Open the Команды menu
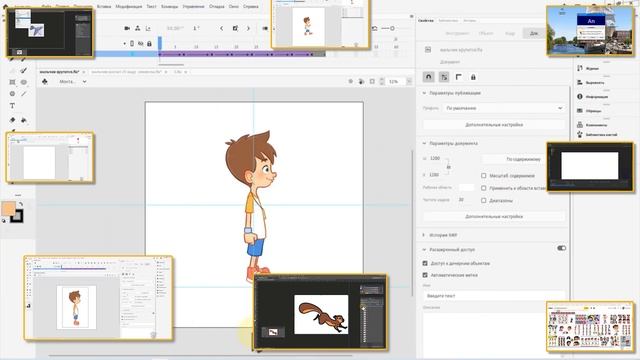The image size is (640, 360). [169, 7]
